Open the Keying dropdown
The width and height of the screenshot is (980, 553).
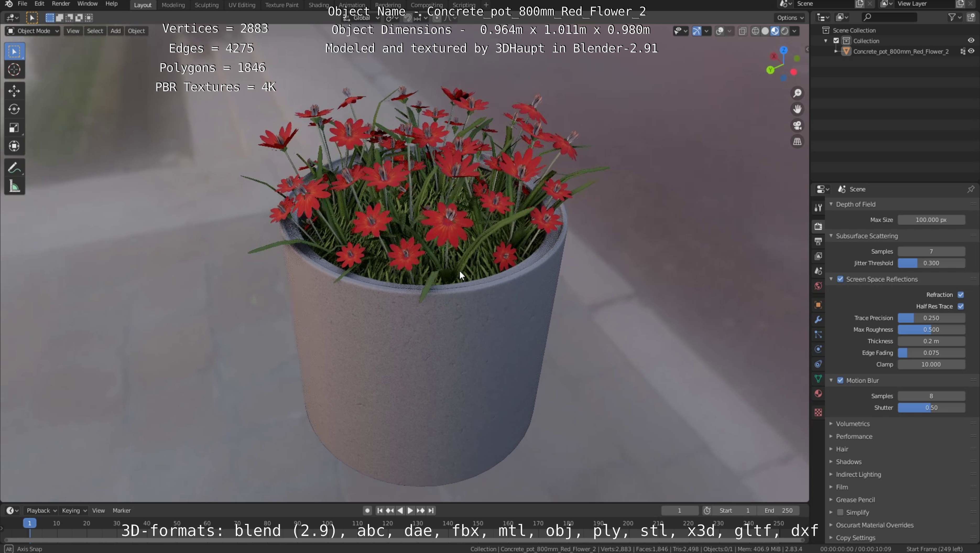click(x=74, y=511)
